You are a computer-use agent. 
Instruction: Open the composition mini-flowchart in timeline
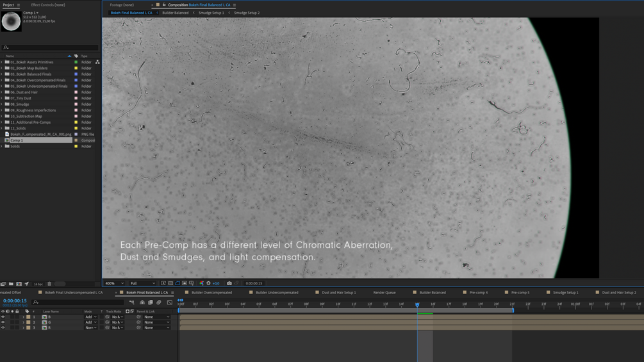pos(132,302)
